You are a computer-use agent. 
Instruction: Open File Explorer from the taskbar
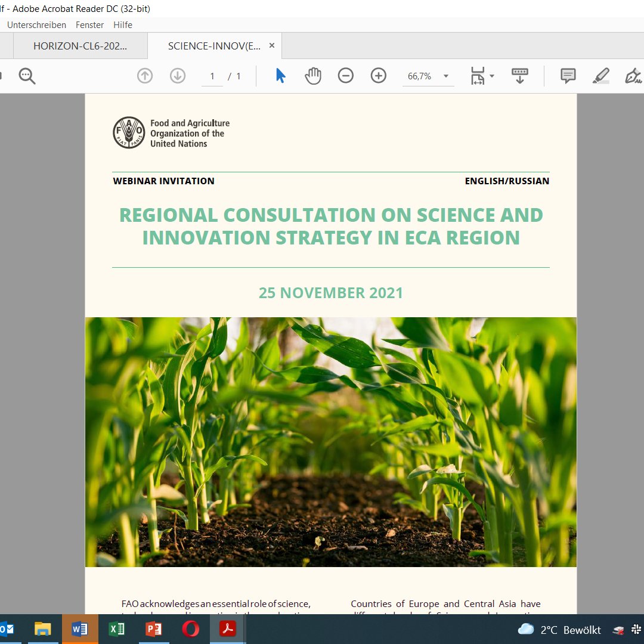pyautogui.click(x=43, y=629)
